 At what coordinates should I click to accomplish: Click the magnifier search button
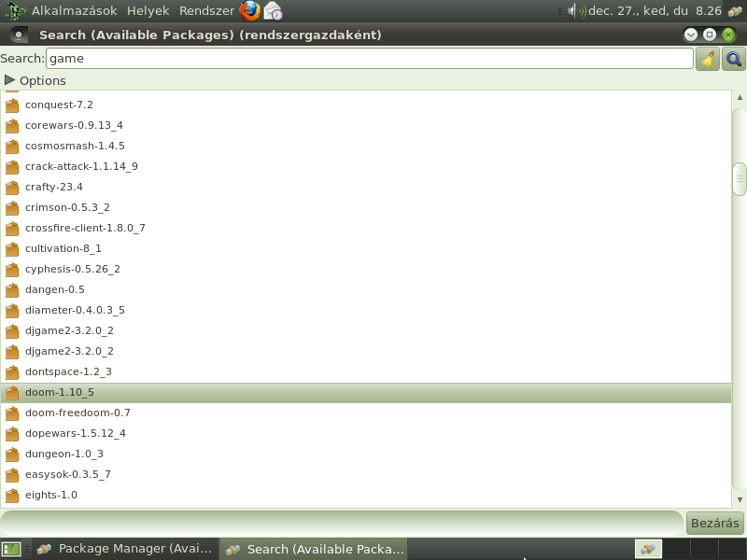pos(733,59)
